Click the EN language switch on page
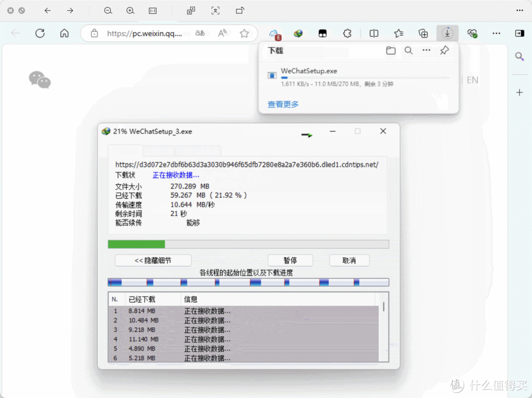Viewport: 532px width, 398px height. click(472, 80)
